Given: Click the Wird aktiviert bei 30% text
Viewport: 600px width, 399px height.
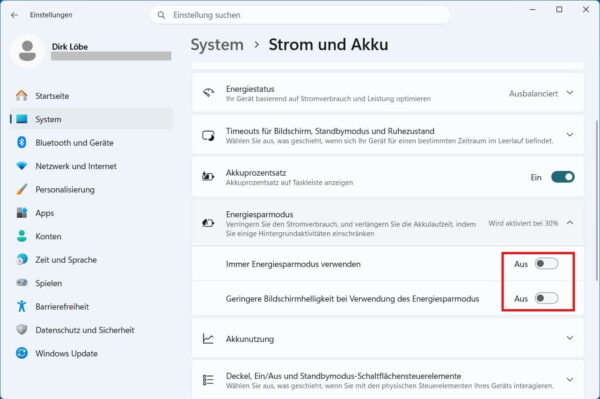Looking at the screenshot, I should [x=523, y=223].
